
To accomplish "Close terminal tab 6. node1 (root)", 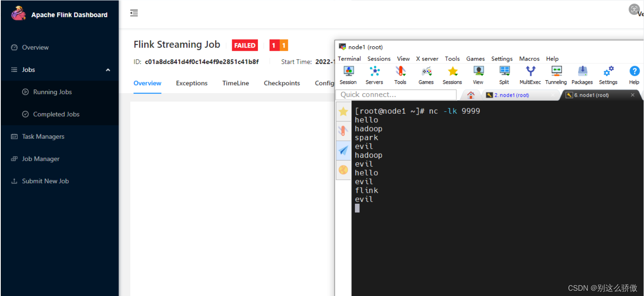I will point(633,95).
